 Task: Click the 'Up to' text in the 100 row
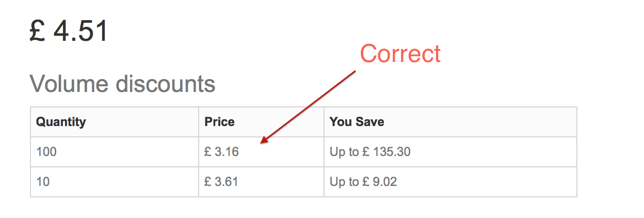click(344, 152)
